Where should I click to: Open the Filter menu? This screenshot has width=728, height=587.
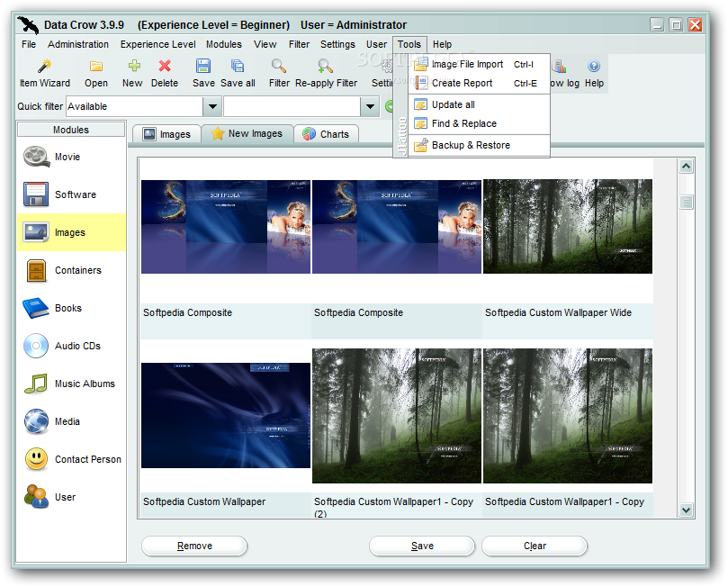(299, 44)
